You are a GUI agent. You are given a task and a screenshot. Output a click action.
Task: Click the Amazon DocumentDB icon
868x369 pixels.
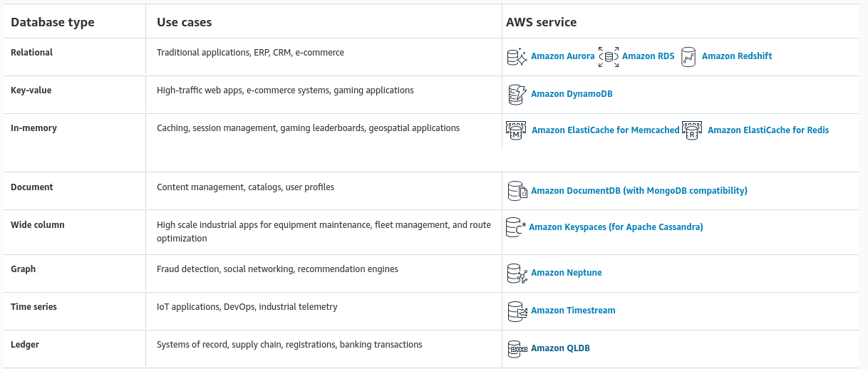(517, 191)
